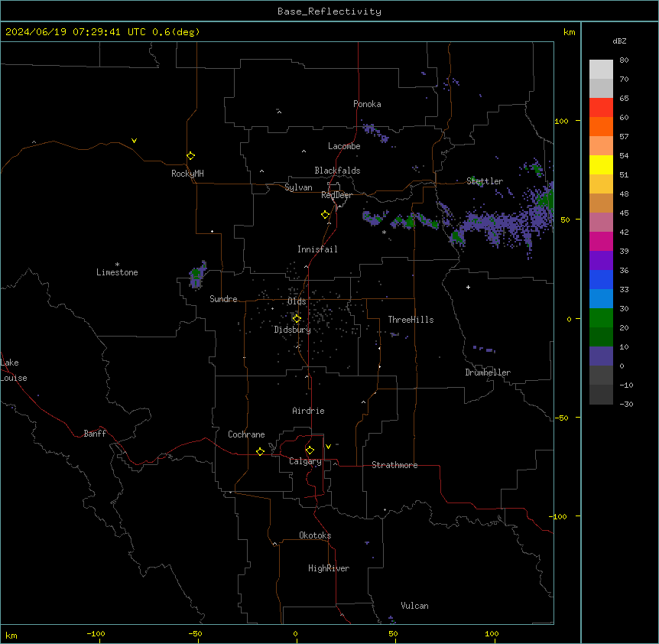Click the -30 value in the dBZ legend

click(626, 404)
